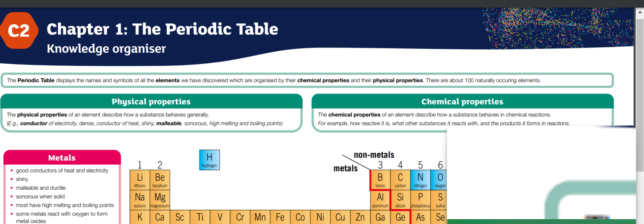644x224 pixels.
Task: Click group number 2 above beryllium
Action: click(160, 165)
